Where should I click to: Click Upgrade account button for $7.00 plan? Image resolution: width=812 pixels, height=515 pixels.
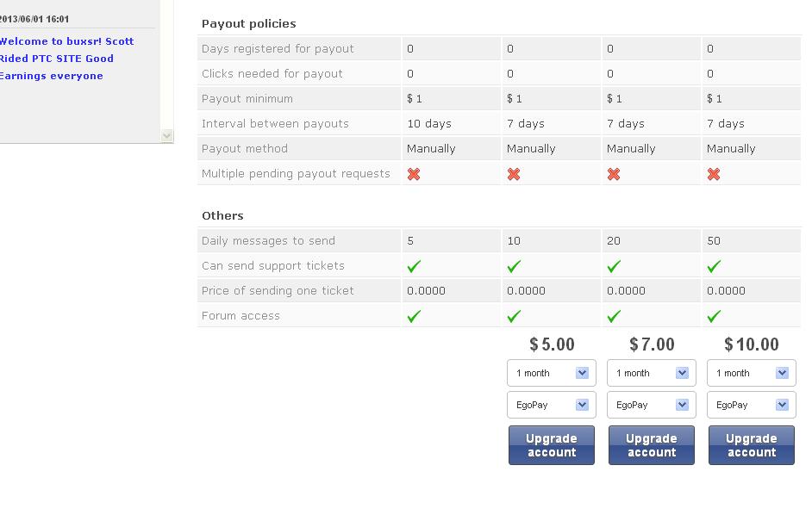pos(652,445)
